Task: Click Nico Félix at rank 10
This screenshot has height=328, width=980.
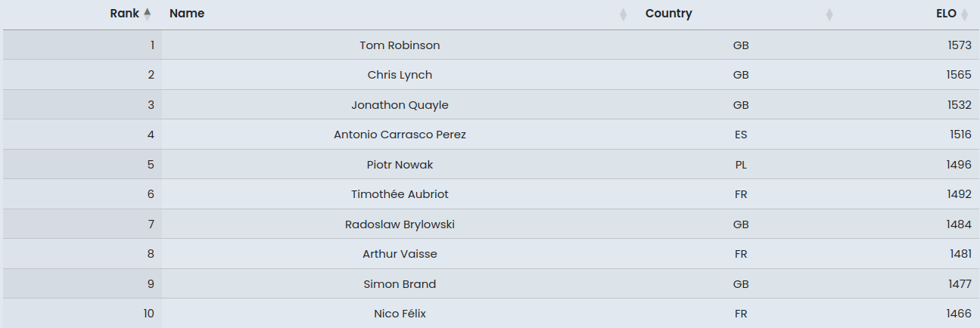Action: pos(400,314)
